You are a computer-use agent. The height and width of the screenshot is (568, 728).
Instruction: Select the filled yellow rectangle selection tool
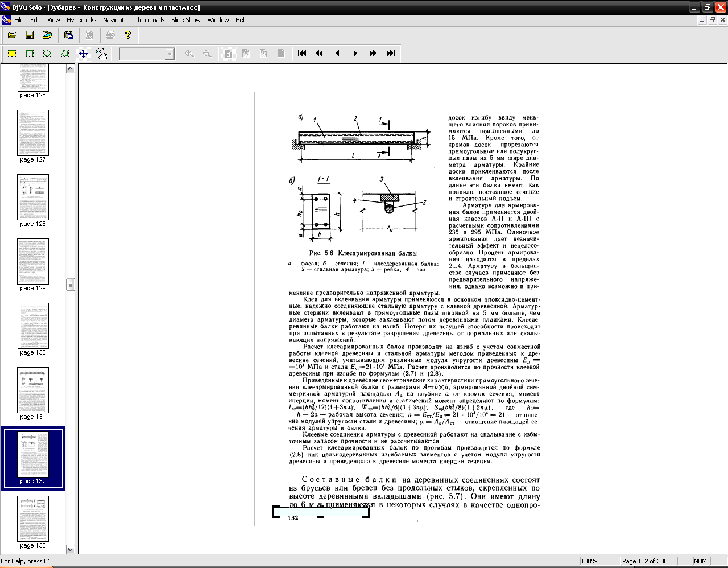pyautogui.click(x=12, y=53)
